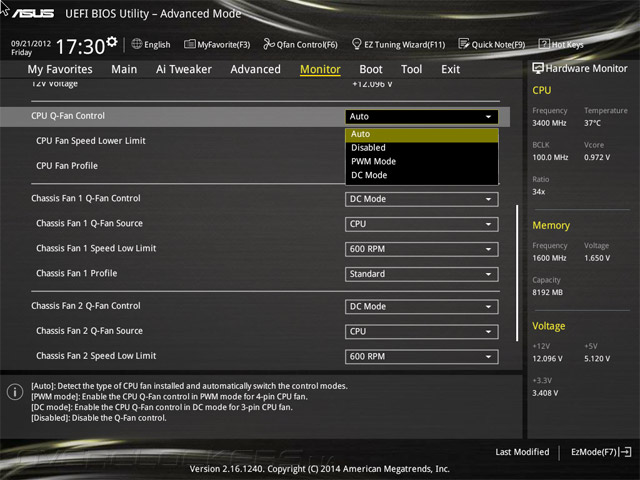
Task: Open the My Favorites tab
Action: [60, 69]
